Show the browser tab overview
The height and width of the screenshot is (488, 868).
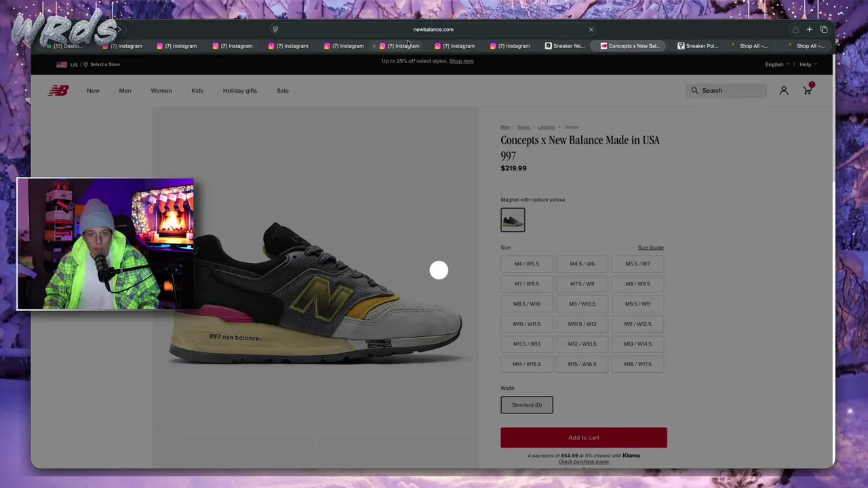(x=824, y=29)
